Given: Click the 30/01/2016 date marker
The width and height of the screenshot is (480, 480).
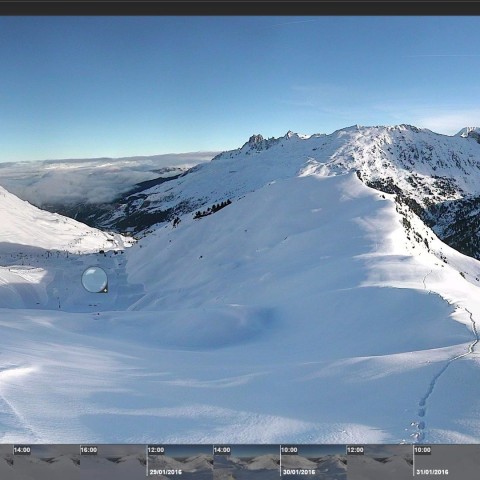Looking at the screenshot, I should [x=299, y=472].
